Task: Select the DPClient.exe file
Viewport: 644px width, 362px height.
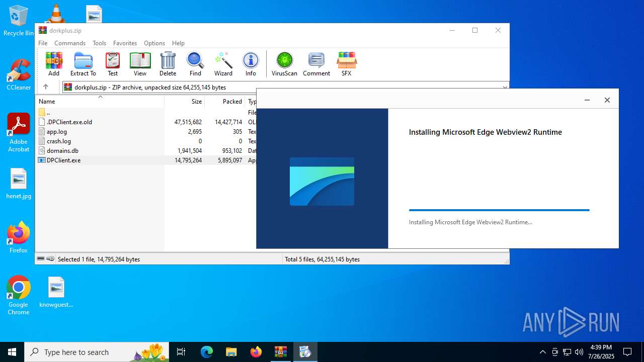Action: [x=146, y=160]
